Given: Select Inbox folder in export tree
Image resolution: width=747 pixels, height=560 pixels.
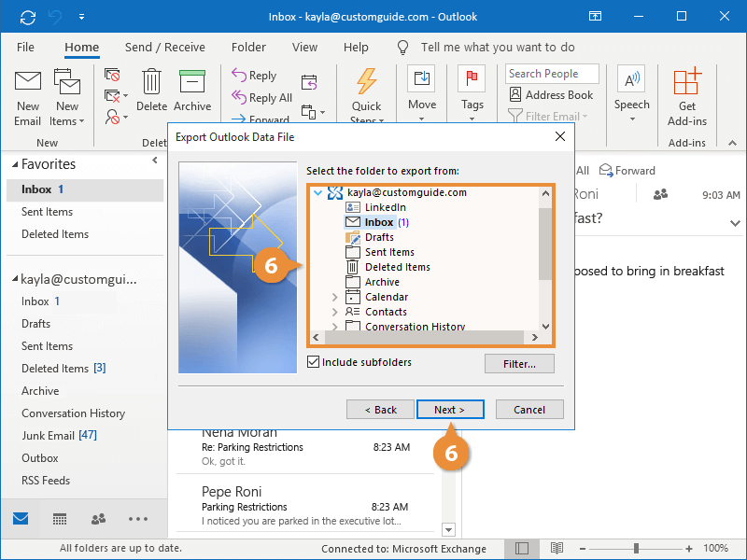Looking at the screenshot, I should (x=377, y=222).
